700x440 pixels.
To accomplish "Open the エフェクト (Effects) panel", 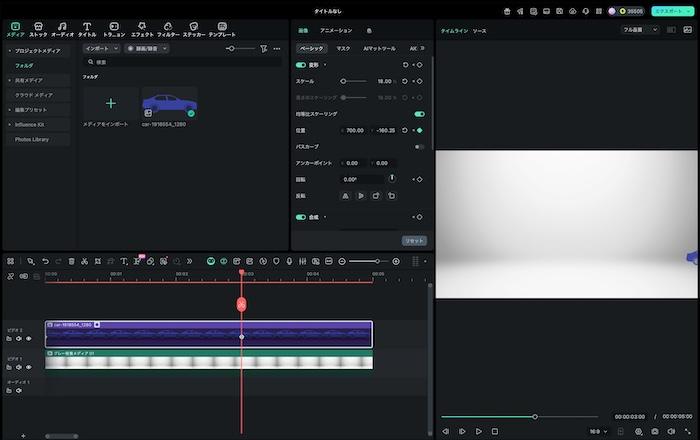I will click(142, 27).
